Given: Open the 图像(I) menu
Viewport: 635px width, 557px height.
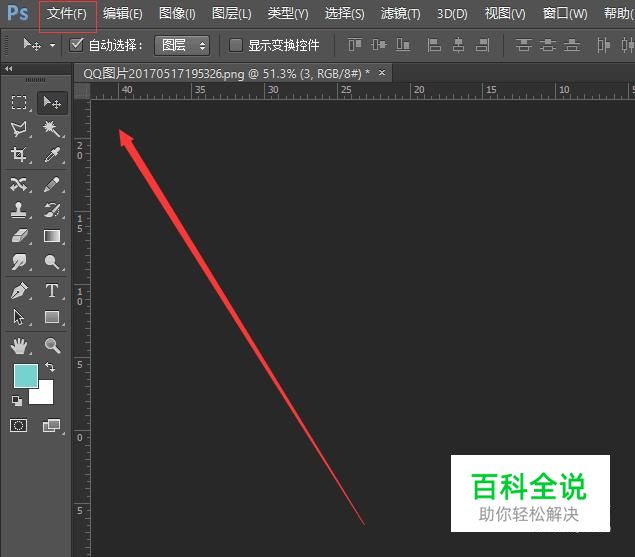Looking at the screenshot, I should 177,14.
